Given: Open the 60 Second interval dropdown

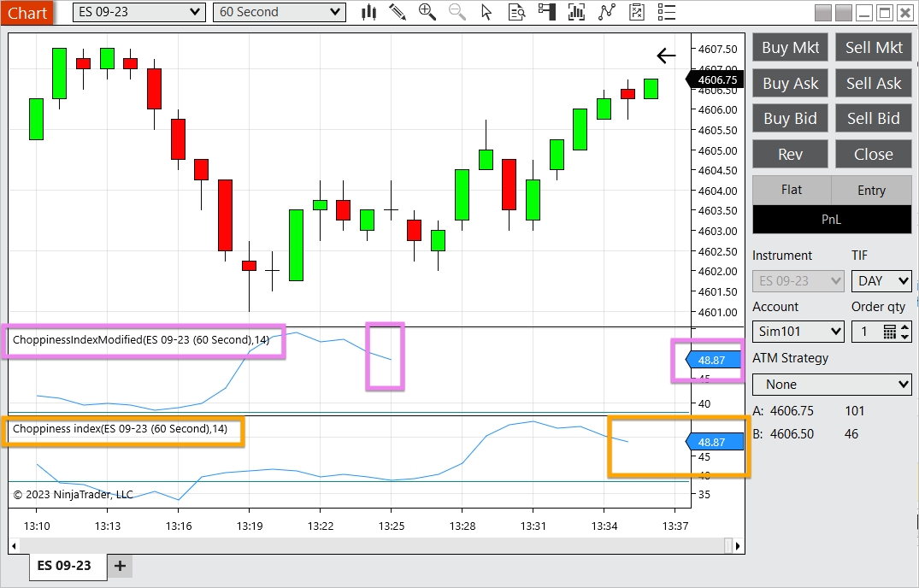Looking at the screenshot, I should (279, 12).
